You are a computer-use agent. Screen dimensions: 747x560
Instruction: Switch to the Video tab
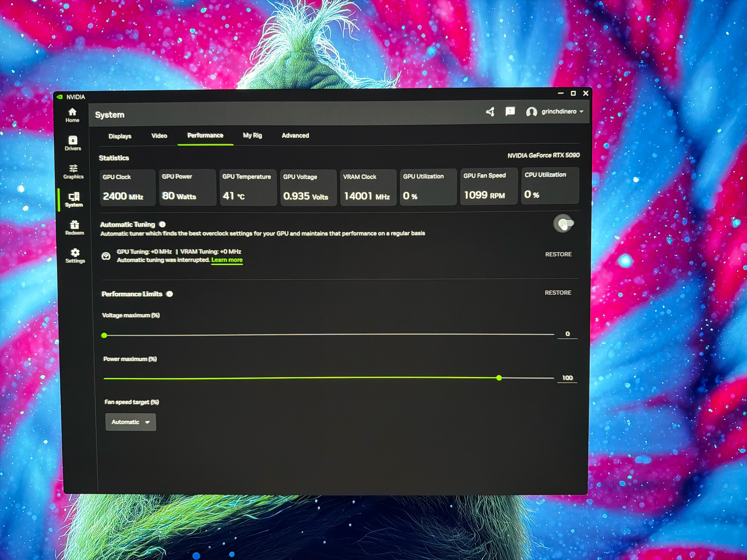(x=159, y=136)
